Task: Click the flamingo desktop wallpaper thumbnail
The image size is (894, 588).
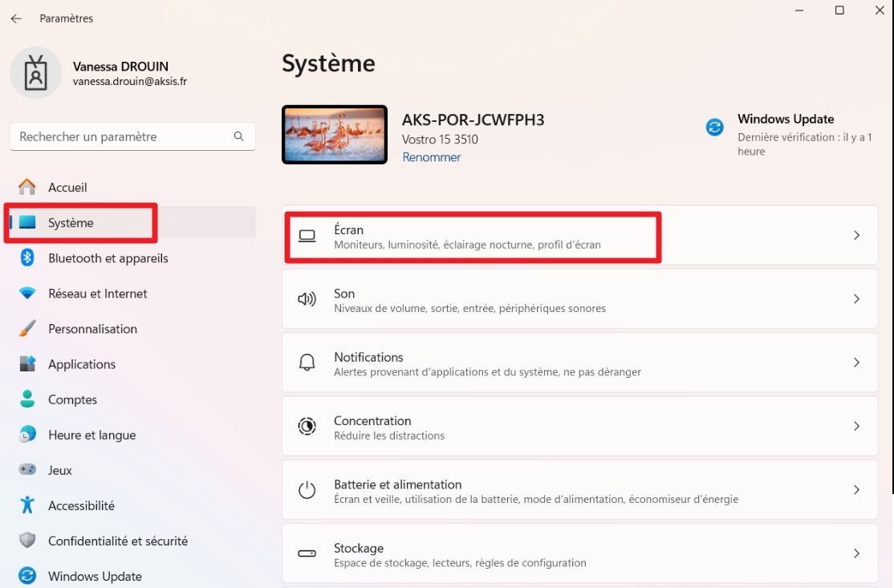Action: 335,135
